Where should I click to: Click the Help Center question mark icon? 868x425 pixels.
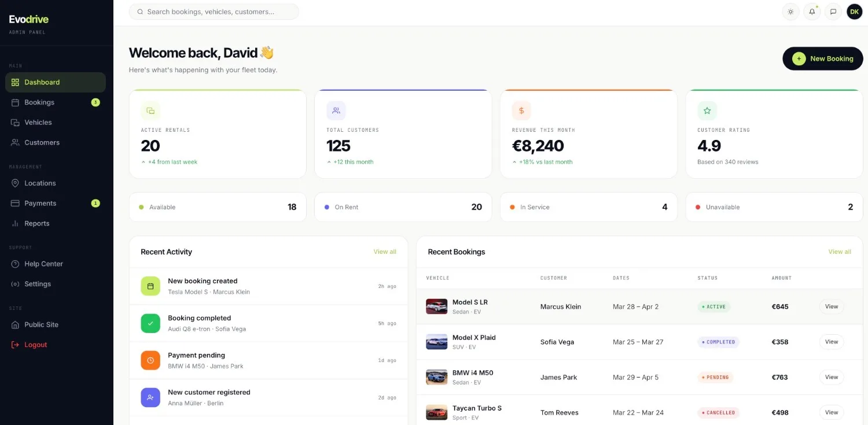tap(15, 264)
